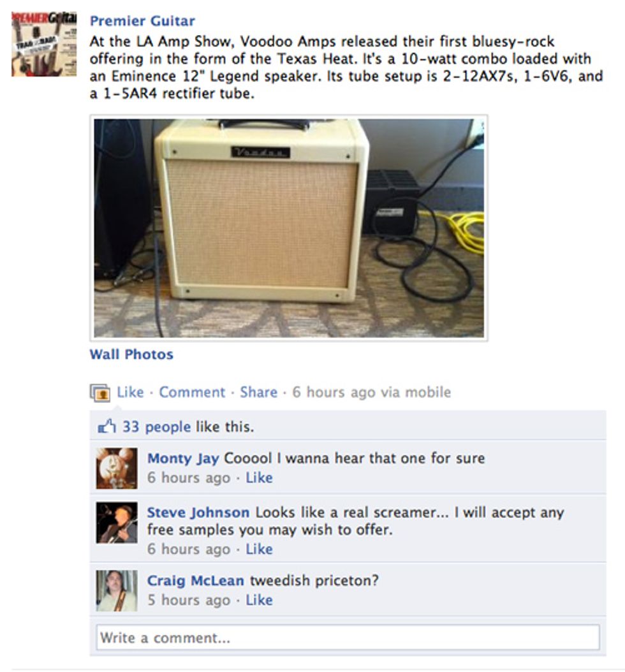
Task: Click the Premier Guitar profile picture
Action: (44, 44)
